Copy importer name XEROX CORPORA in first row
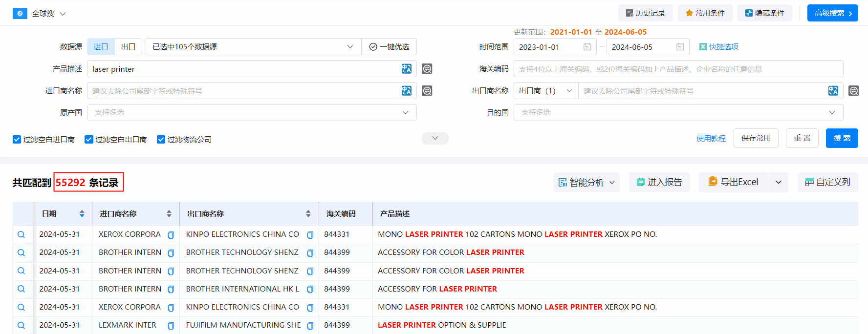868x334 pixels. click(x=171, y=235)
